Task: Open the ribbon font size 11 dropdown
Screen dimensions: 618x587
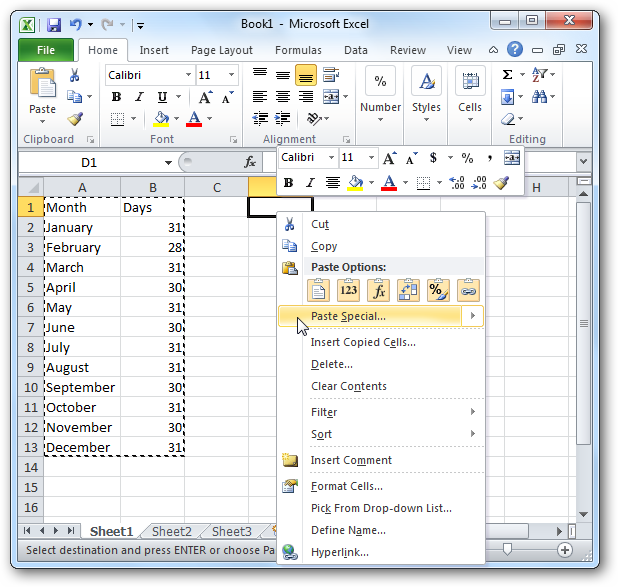Action: click(x=231, y=75)
